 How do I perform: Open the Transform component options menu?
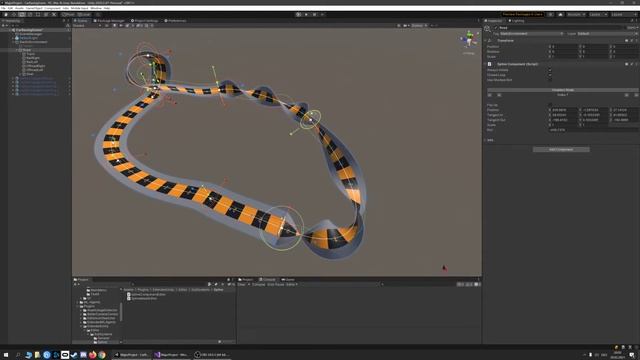pos(636,41)
